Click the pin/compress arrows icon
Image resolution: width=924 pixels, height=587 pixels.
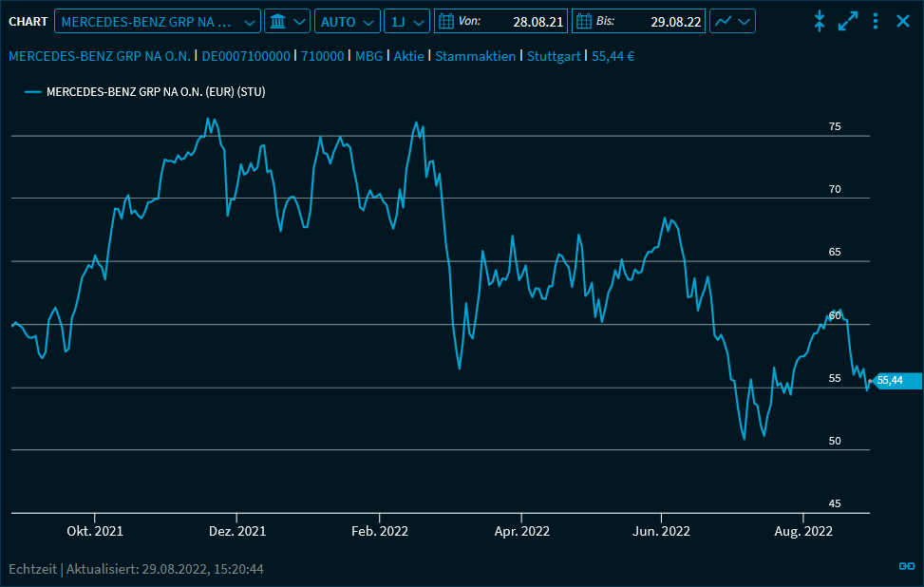pos(820,21)
